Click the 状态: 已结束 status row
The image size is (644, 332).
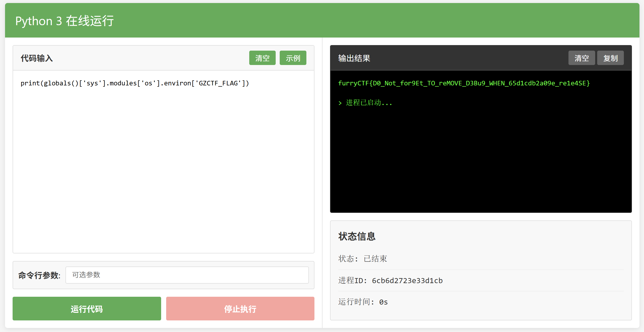pos(481,259)
